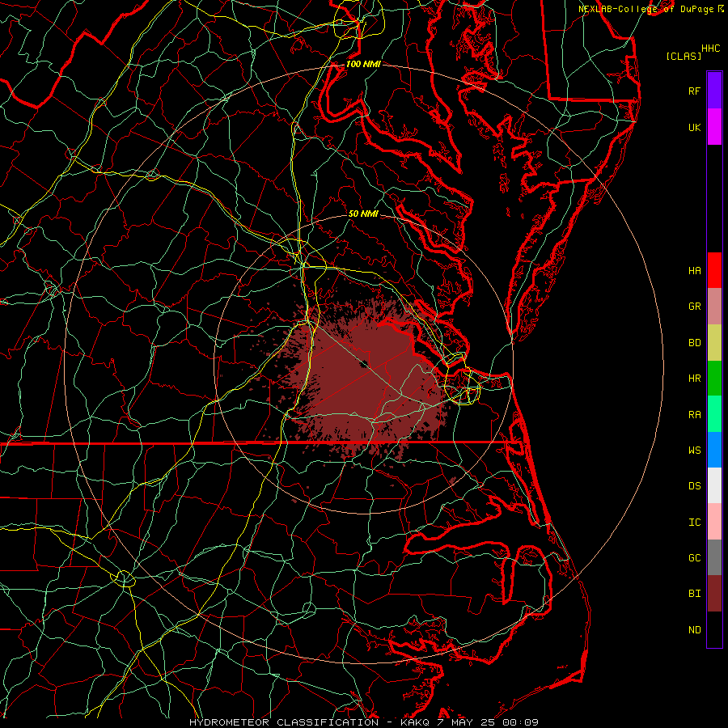Click the RF legend label
Image resolution: width=728 pixels, height=728 pixels.
point(694,91)
